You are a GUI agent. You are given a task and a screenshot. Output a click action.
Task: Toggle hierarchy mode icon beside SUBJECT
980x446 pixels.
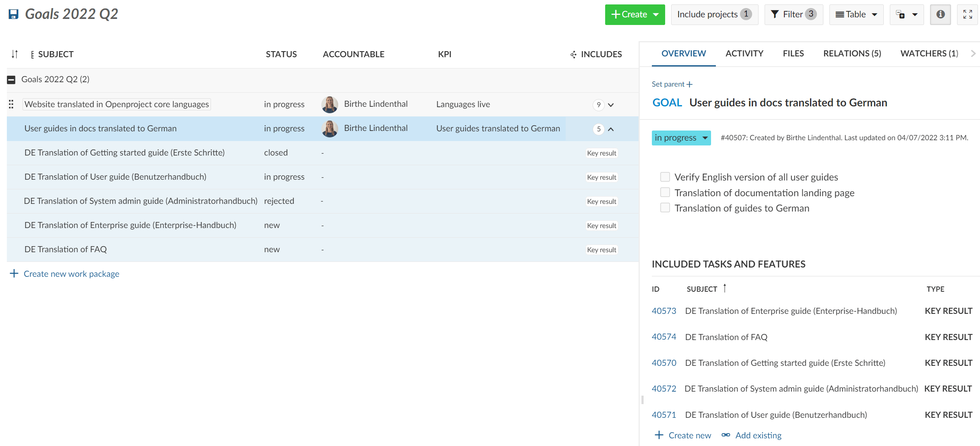[x=32, y=54]
